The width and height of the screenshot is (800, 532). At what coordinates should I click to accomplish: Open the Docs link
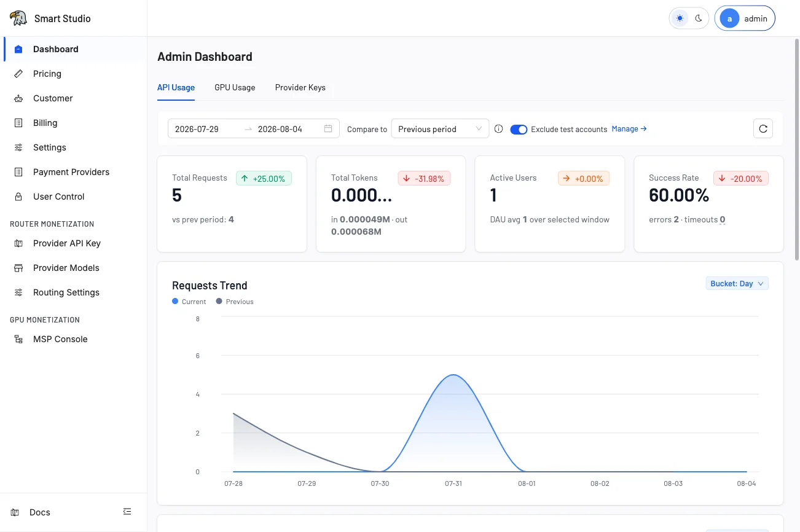40,512
